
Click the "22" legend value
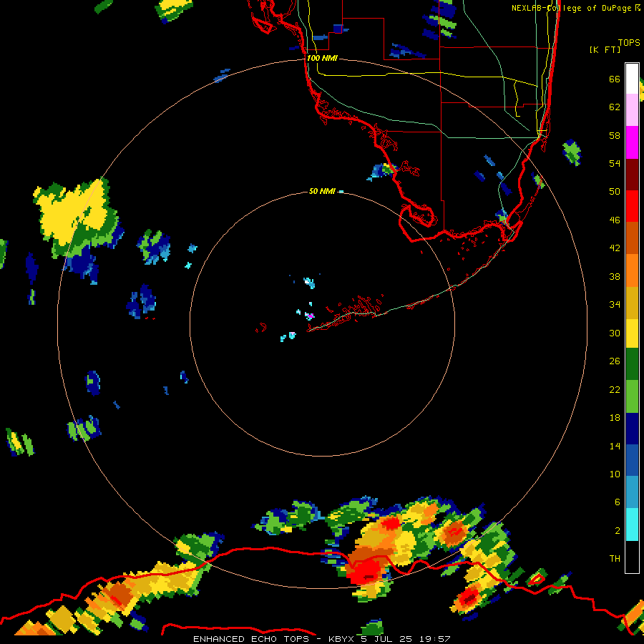tap(615, 389)
